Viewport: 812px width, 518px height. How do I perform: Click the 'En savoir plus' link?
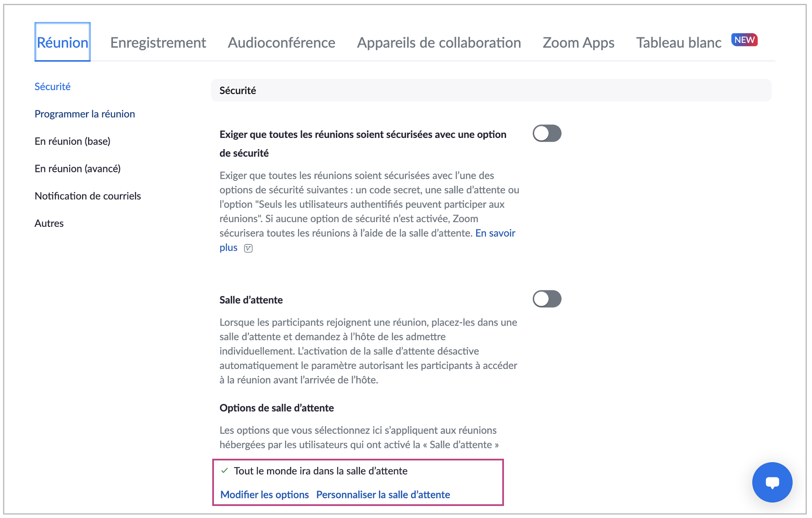tap(495, 233)
